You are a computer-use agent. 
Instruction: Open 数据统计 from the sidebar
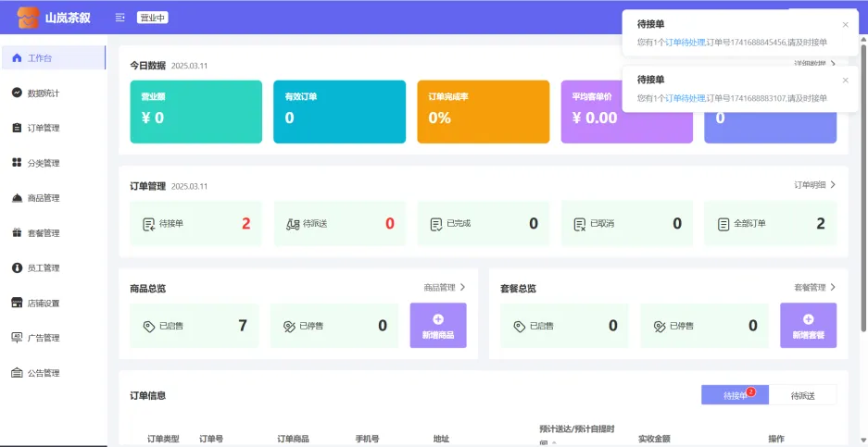pos(43,93)
